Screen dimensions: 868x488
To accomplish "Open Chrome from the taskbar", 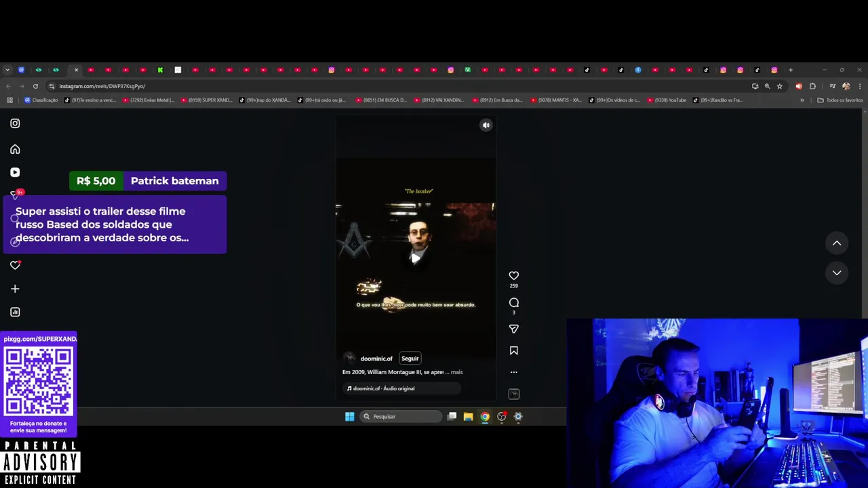I will pos(485,417).
